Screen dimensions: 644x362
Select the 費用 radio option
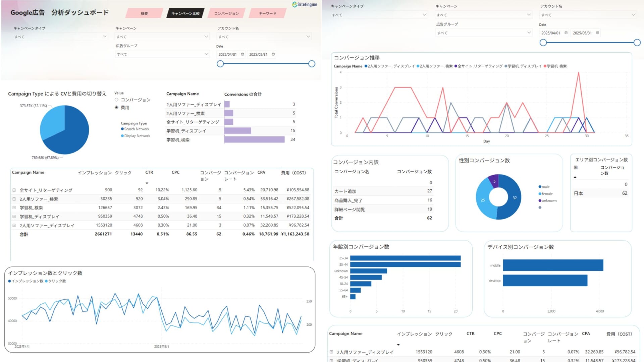116,108
